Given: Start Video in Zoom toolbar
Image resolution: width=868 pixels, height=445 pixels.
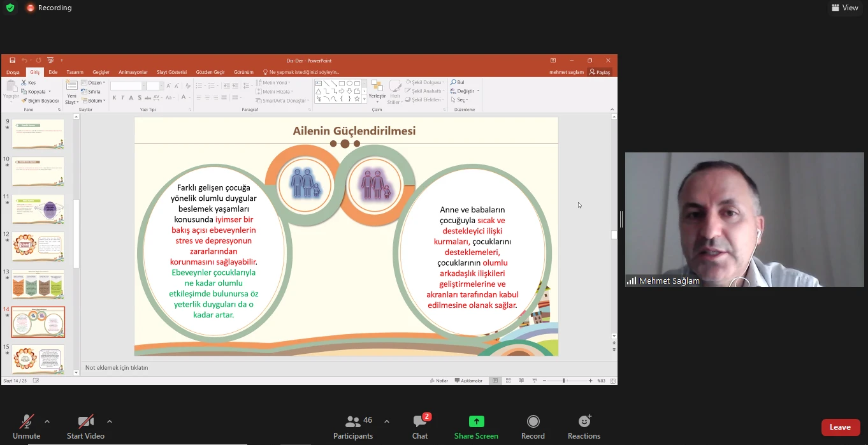Looking at the screenshot, I should click(x=85, y=427).
